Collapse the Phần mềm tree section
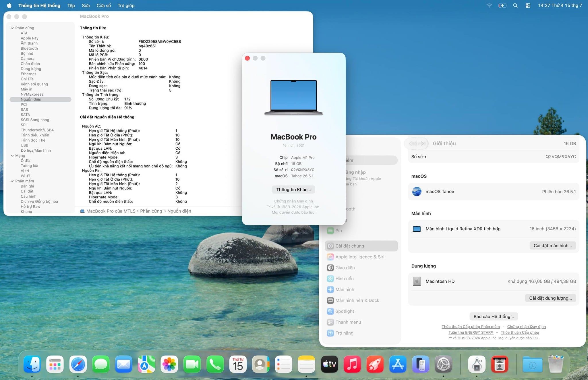 12,181
